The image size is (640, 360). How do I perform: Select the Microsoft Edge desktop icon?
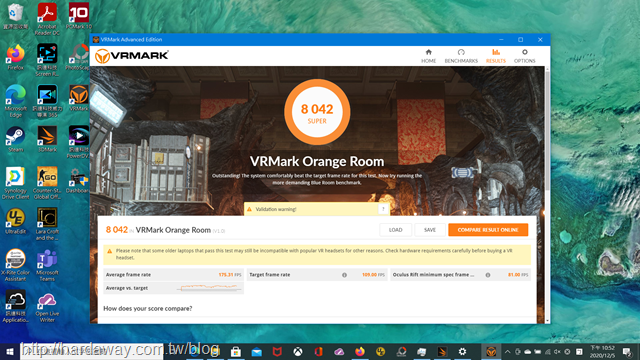16,101
